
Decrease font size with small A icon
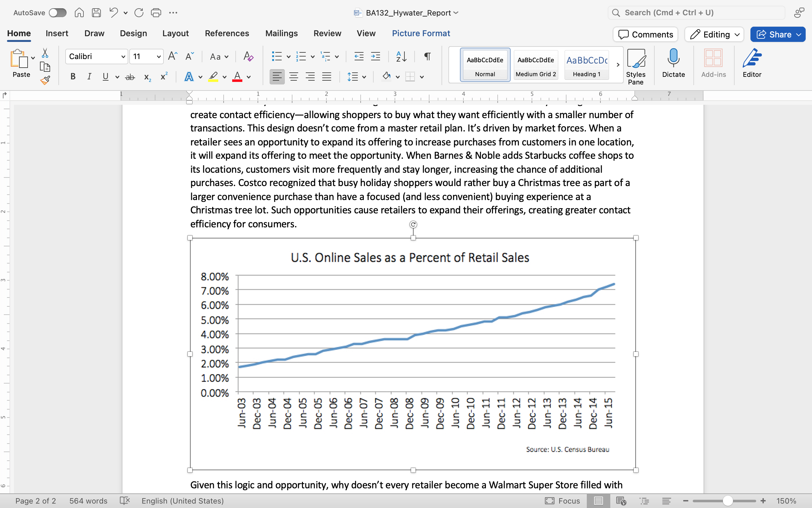(190, 56)
